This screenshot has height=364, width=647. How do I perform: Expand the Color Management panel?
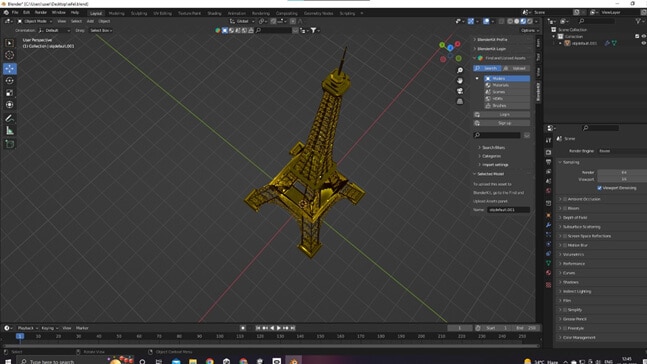(x=579, y=338)
